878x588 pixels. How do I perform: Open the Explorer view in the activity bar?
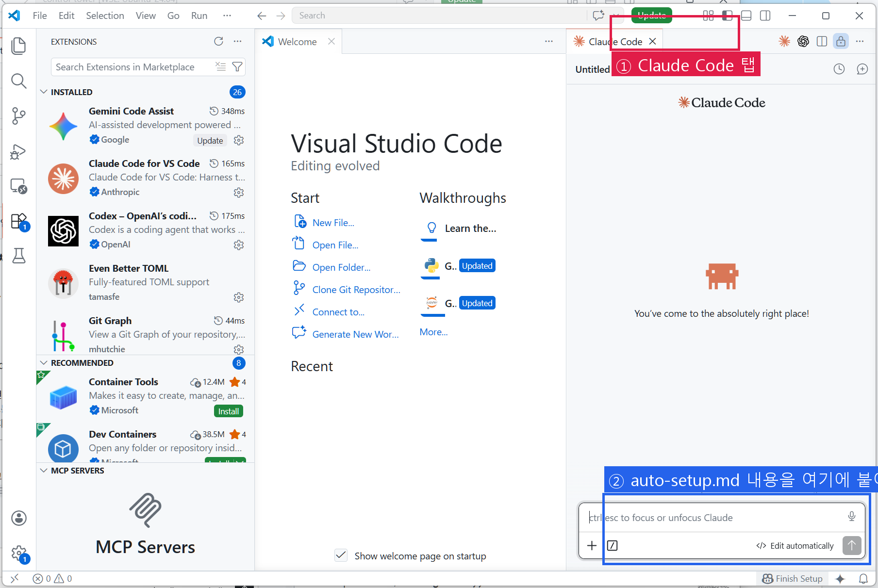pos(18,46)
